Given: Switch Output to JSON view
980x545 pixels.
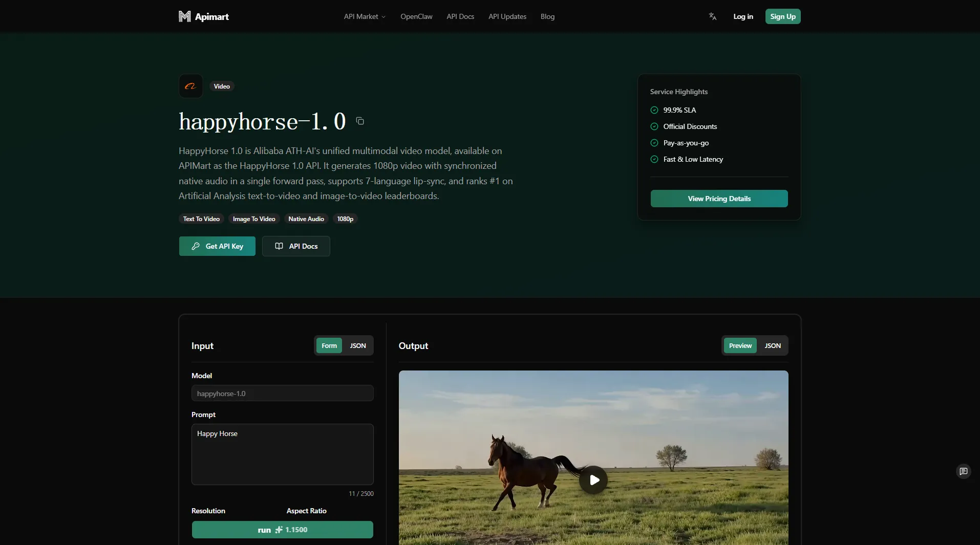Looking at the screenshot, I should (x=773, y=345).
